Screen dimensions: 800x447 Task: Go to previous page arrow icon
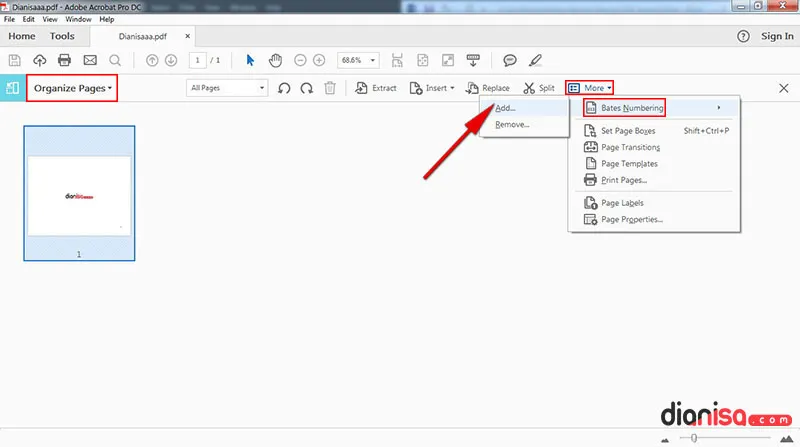click(152, 60)
